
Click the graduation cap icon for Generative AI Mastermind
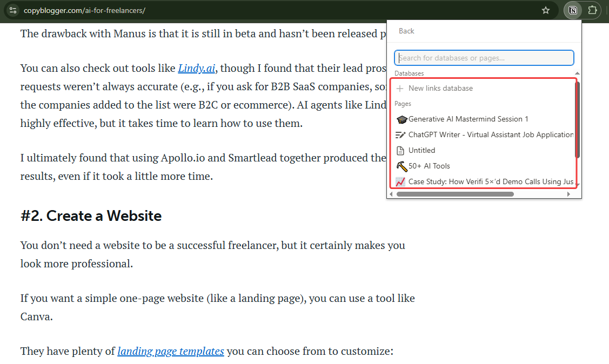[x=401, y=119]
